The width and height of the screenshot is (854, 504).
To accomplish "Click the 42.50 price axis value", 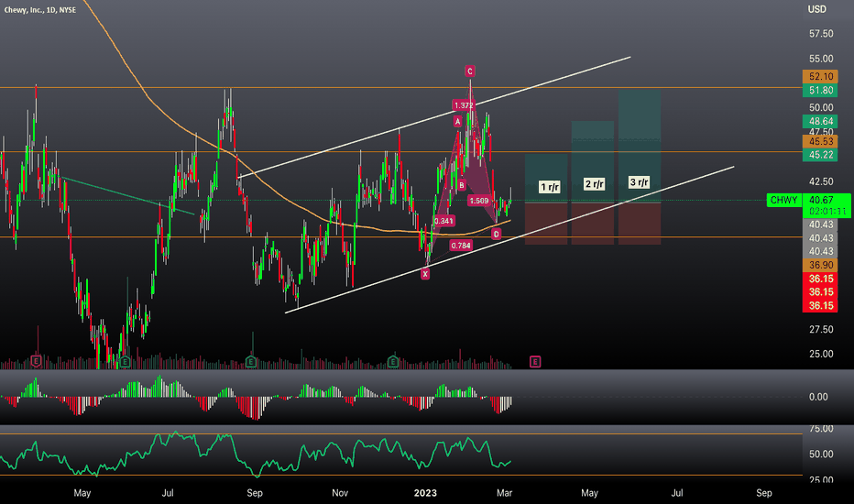I will coord(821,181).
